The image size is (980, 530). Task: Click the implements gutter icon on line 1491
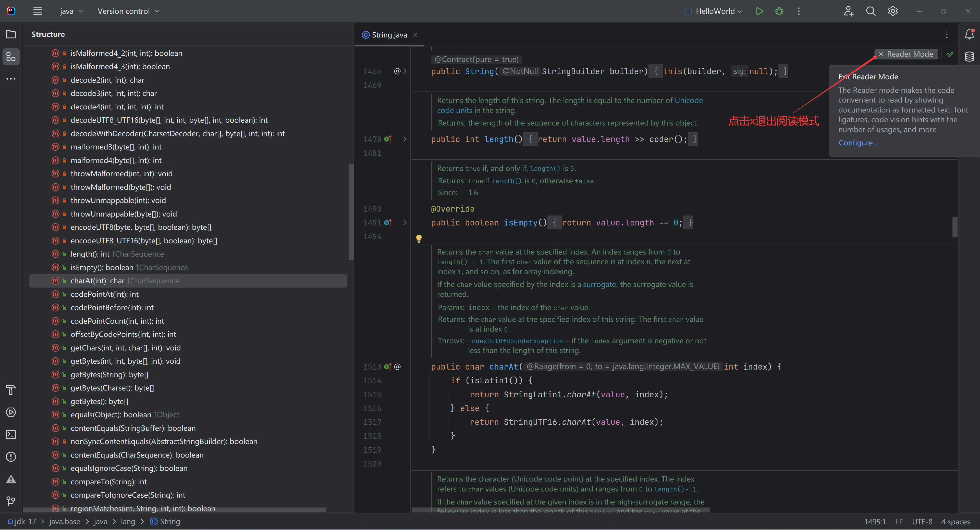pos(388,222)
